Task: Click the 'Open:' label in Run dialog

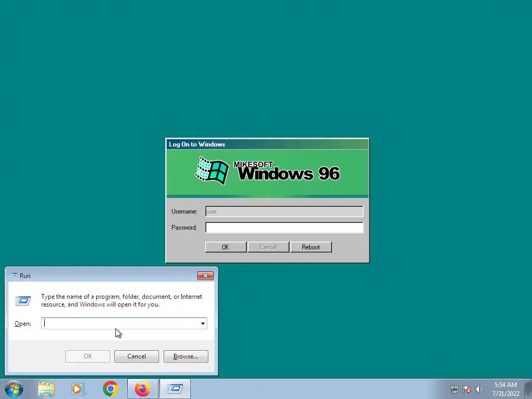Action: tap(23, 324)
